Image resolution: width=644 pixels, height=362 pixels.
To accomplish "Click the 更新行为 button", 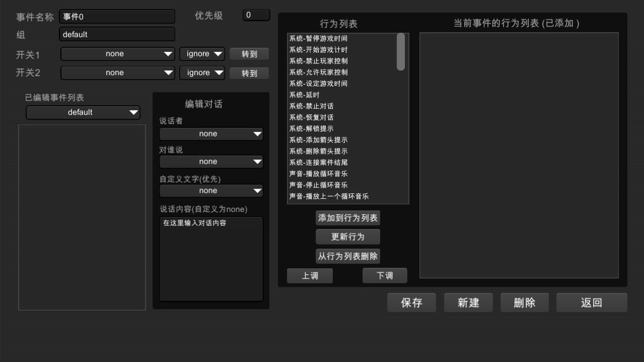I will click(x=348, y=237).
